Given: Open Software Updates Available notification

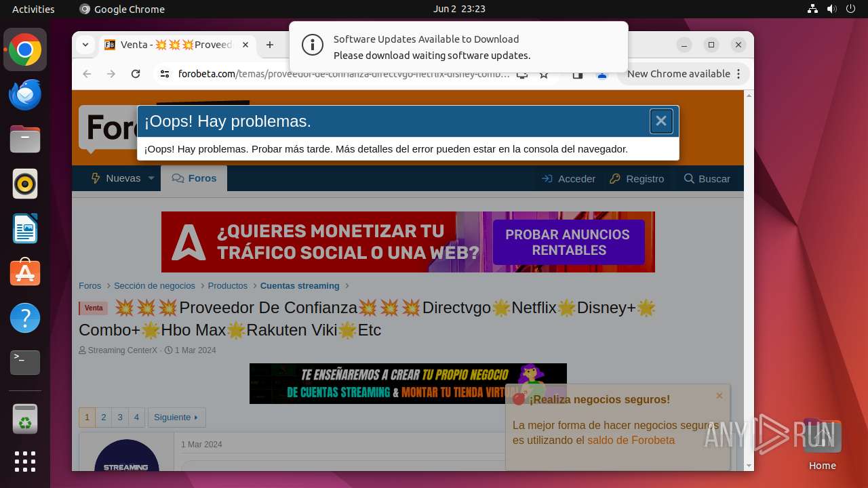Looking at the screenshot, I should coord(458,47).
